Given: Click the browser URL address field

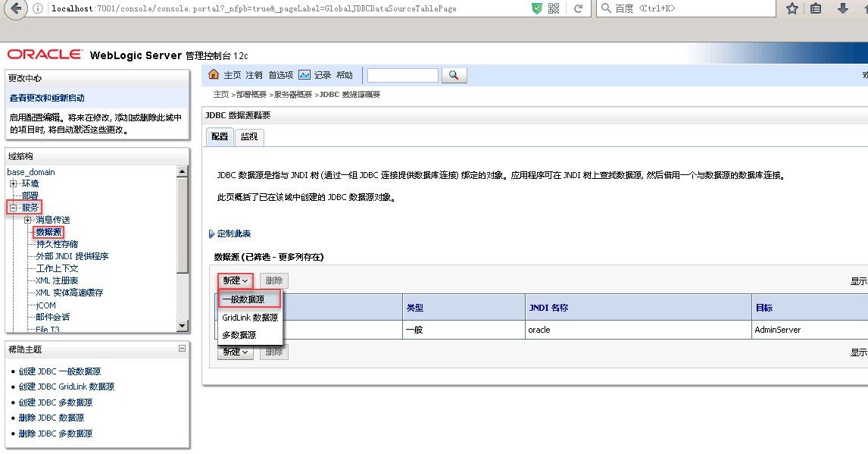Looking at the screenshot, I should tap(288, 8).
